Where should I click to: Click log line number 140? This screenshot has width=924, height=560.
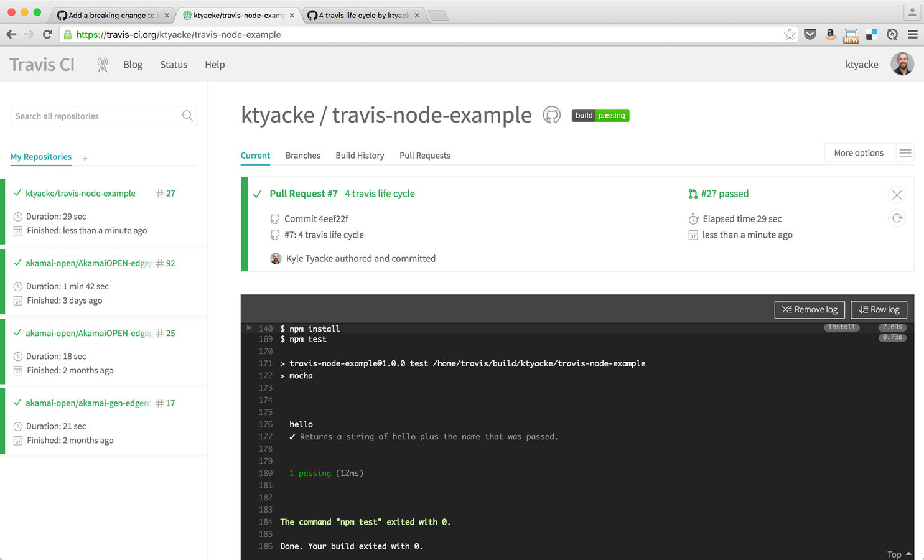266,329
